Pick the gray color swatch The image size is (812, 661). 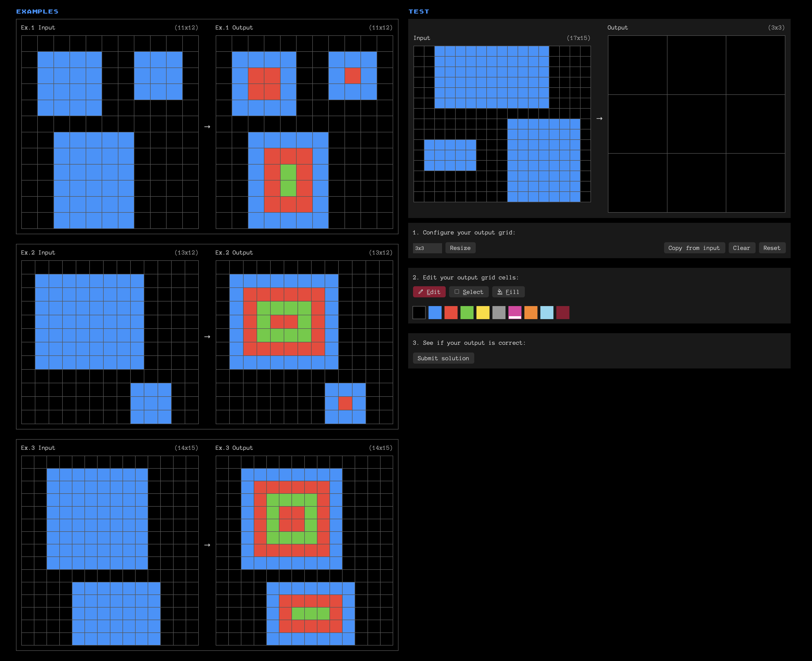[x=499, y=313]
